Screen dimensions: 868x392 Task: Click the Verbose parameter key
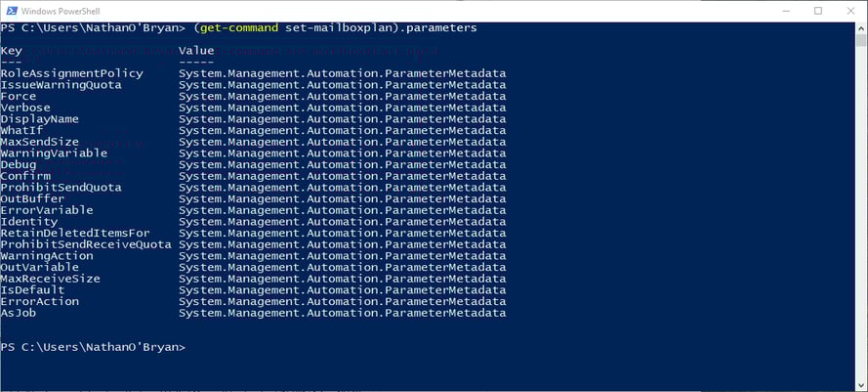tap(25, 108)
